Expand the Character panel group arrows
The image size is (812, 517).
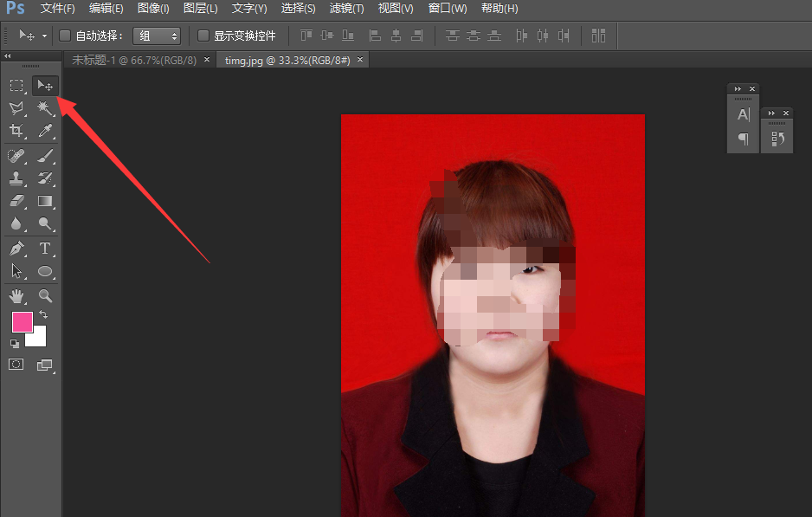pyautogui.click(x=738, y=89)
